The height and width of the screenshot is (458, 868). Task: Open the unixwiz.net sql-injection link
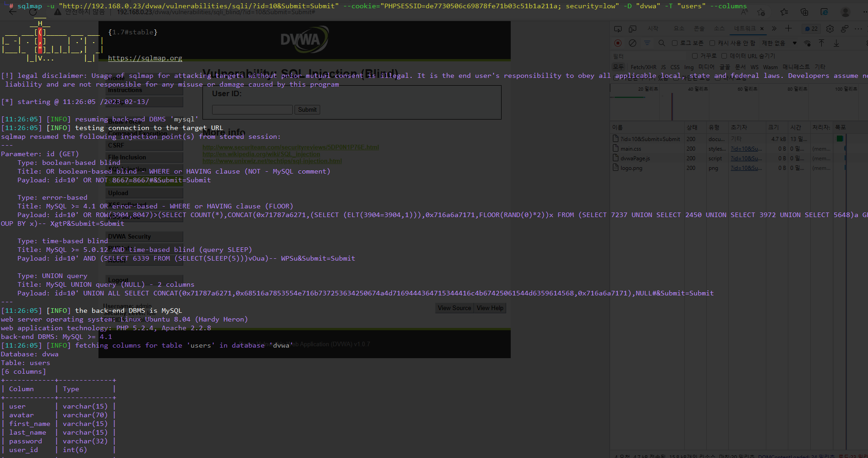pyautogui.click(x=272, y=161)
